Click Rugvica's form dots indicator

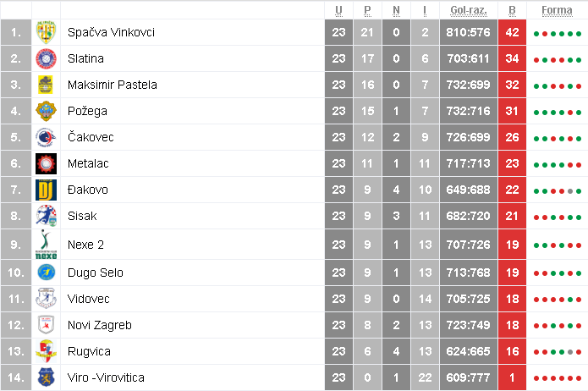557,352
